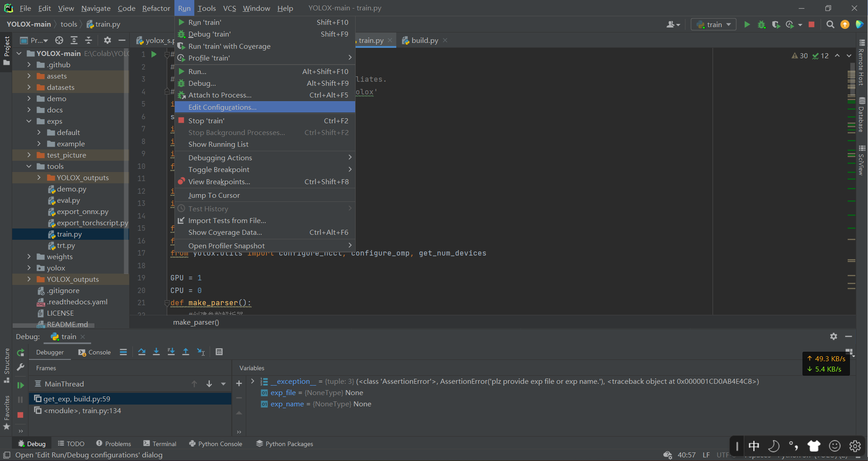Switch to the Console debug tab
The width and height of the screenshot is (868, 461).
94,352
